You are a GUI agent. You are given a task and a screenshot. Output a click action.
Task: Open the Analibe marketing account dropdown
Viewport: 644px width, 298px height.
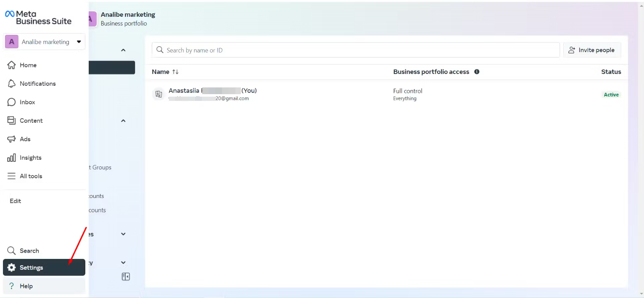(44, 42)
